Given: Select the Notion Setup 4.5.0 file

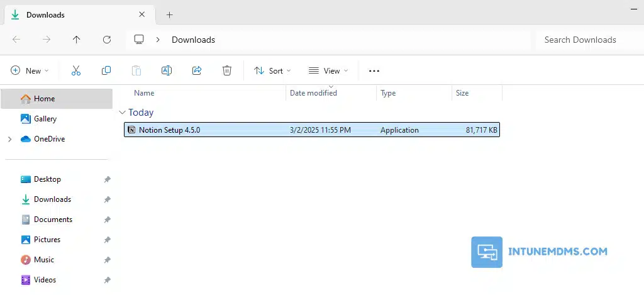Looking at the screenshot, I should pyautogui.click(x=170, y=130).
